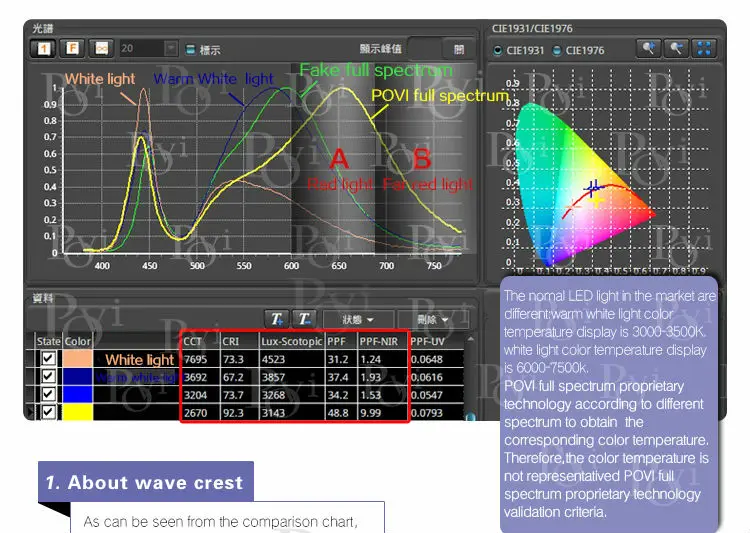Click the PPF-NIR column header
The height and width of the screenshot is (533, 750).
383,341
